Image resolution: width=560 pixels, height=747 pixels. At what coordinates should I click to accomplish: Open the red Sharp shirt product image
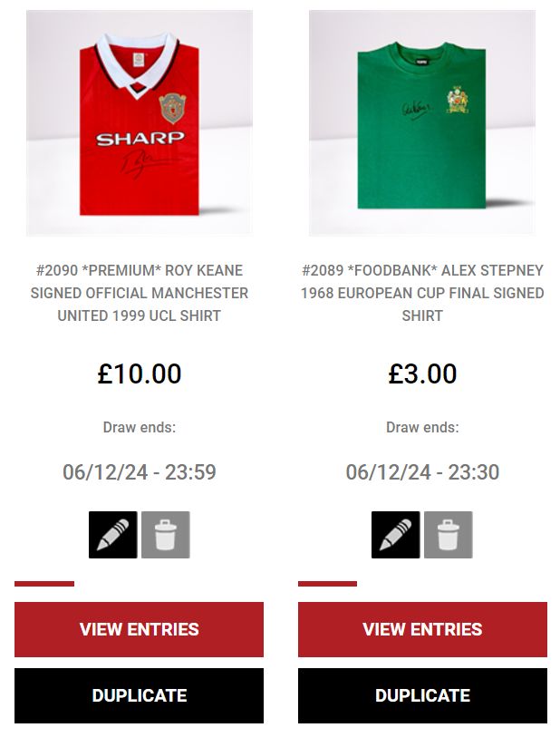[140, 123]
